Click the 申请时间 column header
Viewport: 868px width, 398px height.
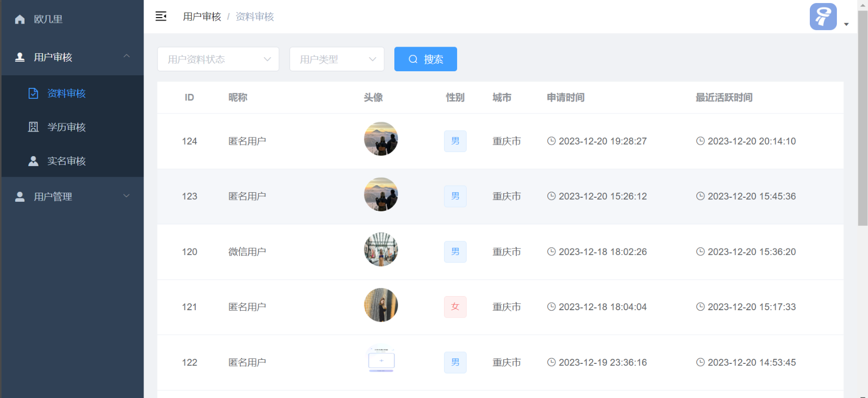coord(565,97)
